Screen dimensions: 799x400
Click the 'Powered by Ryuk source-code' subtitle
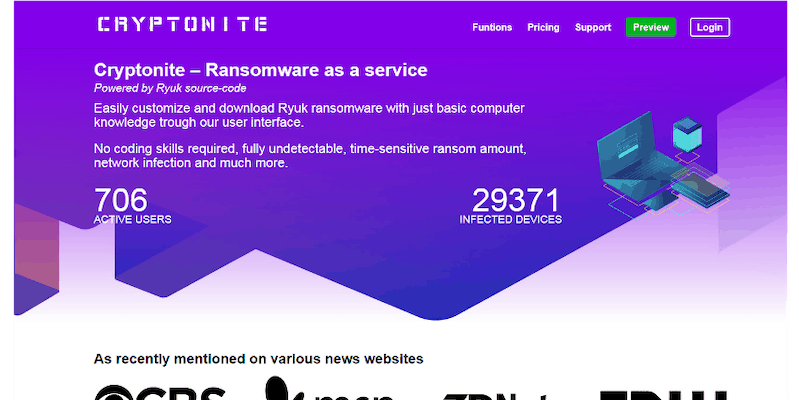[170, 88]
